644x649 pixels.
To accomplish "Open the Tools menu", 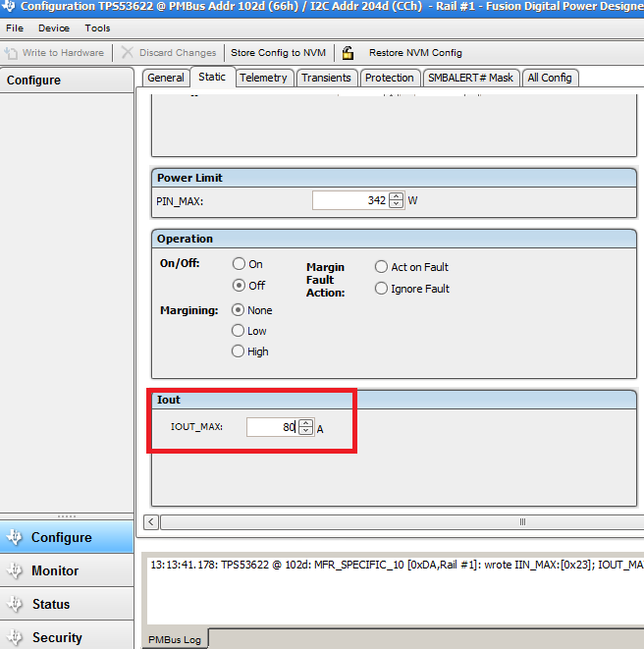I will point(97,28).
